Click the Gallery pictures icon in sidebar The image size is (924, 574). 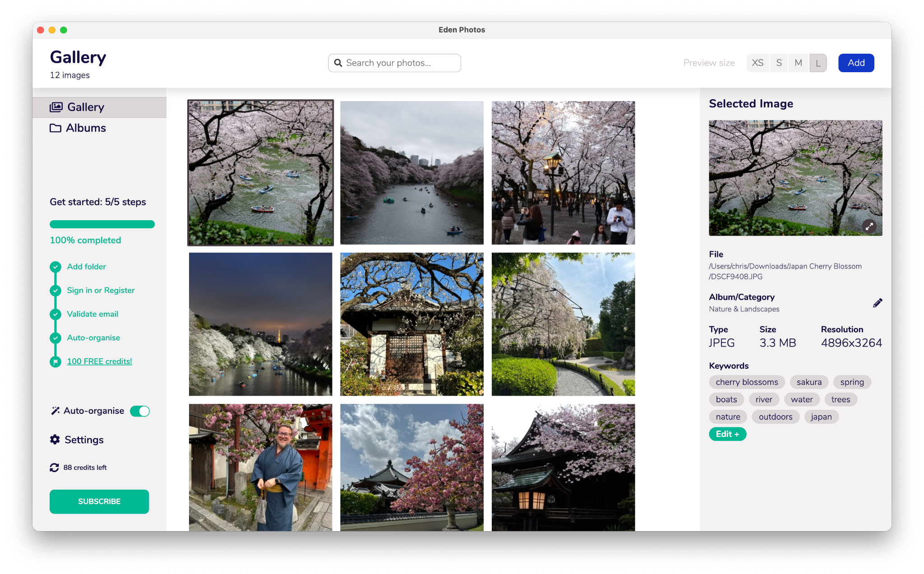pos(56,107)
